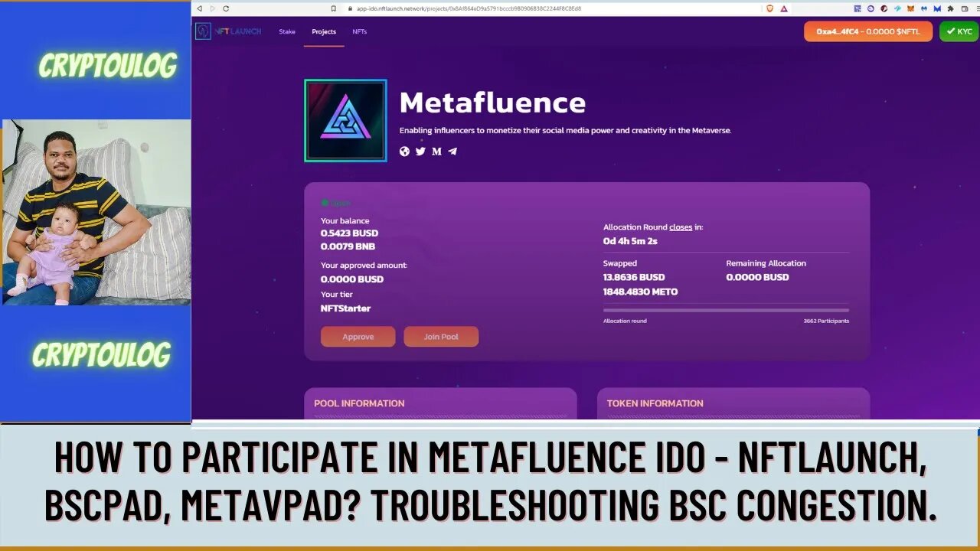This screenshot has width=980, height=551.
Task: Click the Metafluence project logo image
Action: coord(345,120)
